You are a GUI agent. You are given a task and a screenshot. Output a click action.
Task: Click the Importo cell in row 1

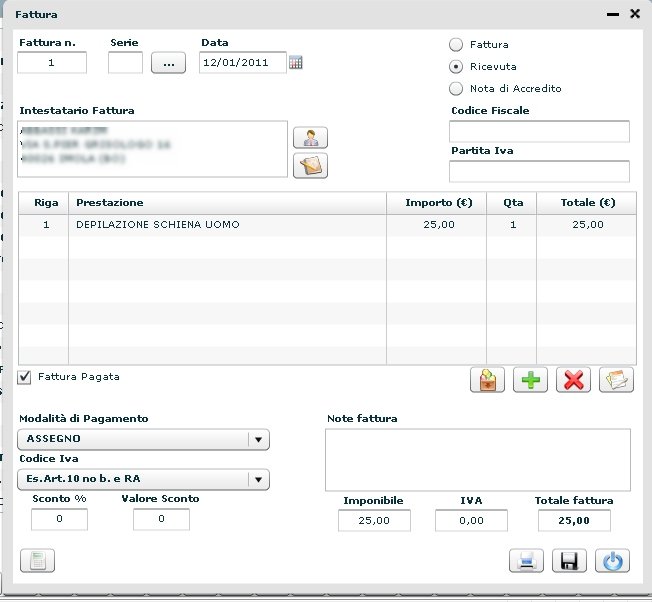pyautogui.click(x=437, y=225)
